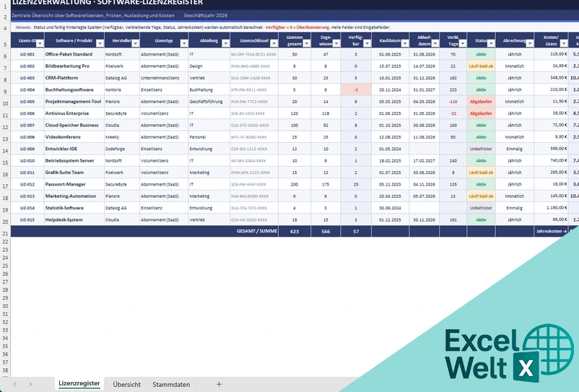Select cell Marketing-Automation

click(74, 196)
